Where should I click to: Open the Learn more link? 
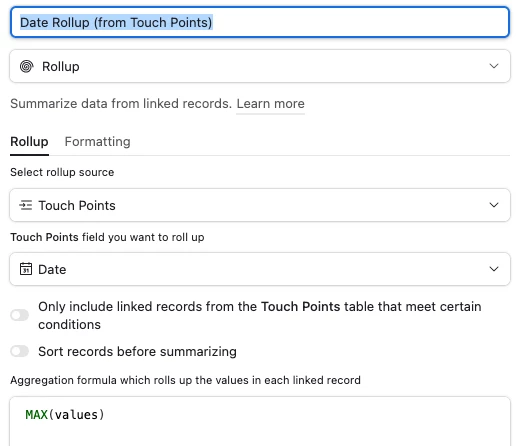click(270, 104)
